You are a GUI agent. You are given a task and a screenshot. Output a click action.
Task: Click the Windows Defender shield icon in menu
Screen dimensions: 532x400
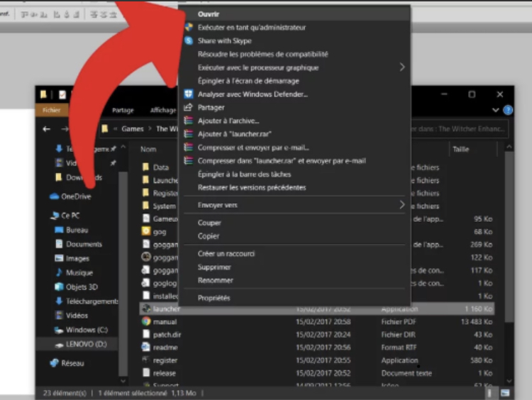pos(189,94)
